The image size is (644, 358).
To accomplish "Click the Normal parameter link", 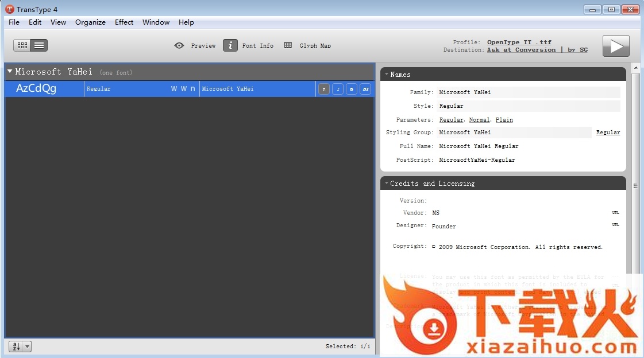I will tap(479, 120).
